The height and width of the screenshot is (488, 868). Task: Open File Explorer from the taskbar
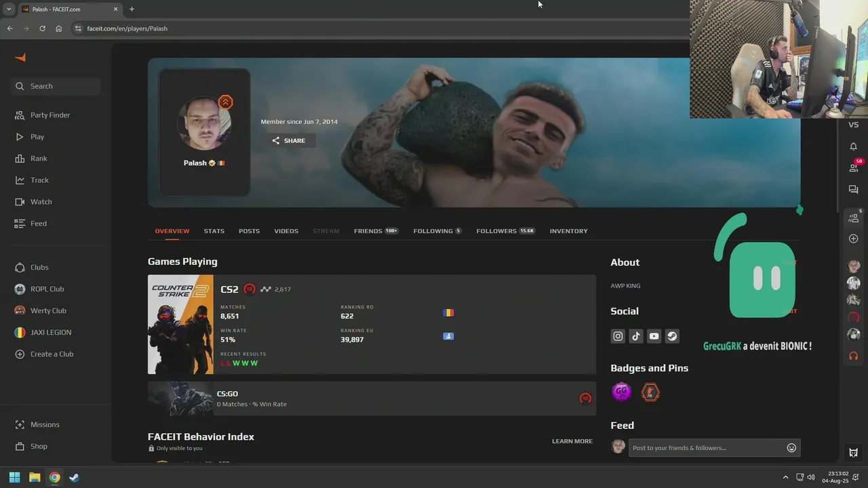[x=35, y=477]
